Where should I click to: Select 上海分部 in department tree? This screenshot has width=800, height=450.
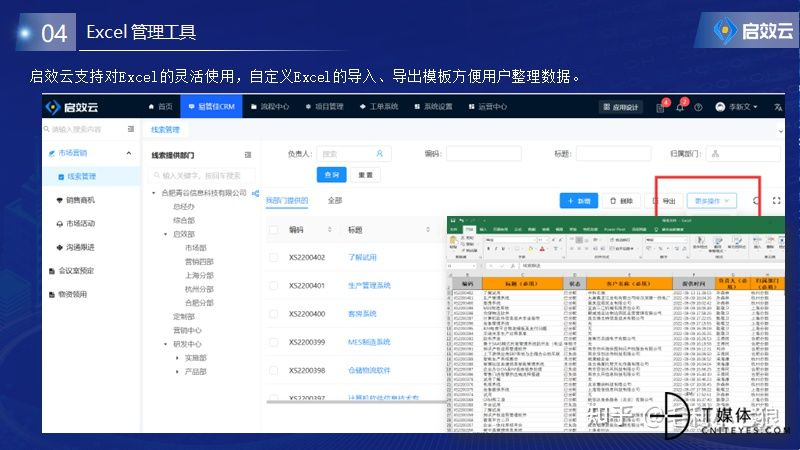tap(199, 276)
